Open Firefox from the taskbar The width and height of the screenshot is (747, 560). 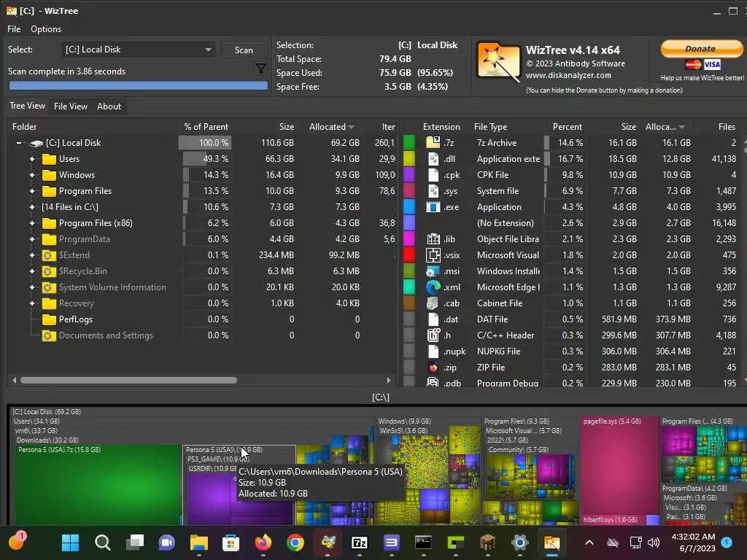click(x=263, y=542)
